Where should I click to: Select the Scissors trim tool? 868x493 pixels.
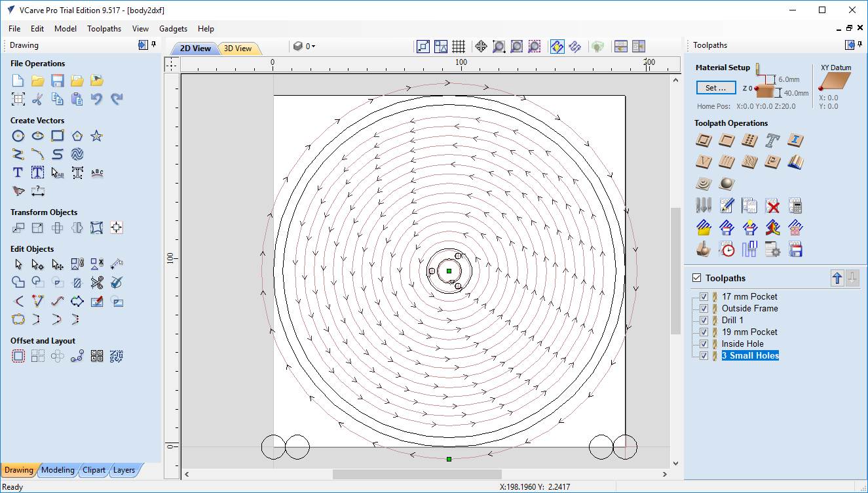[97, 283]
